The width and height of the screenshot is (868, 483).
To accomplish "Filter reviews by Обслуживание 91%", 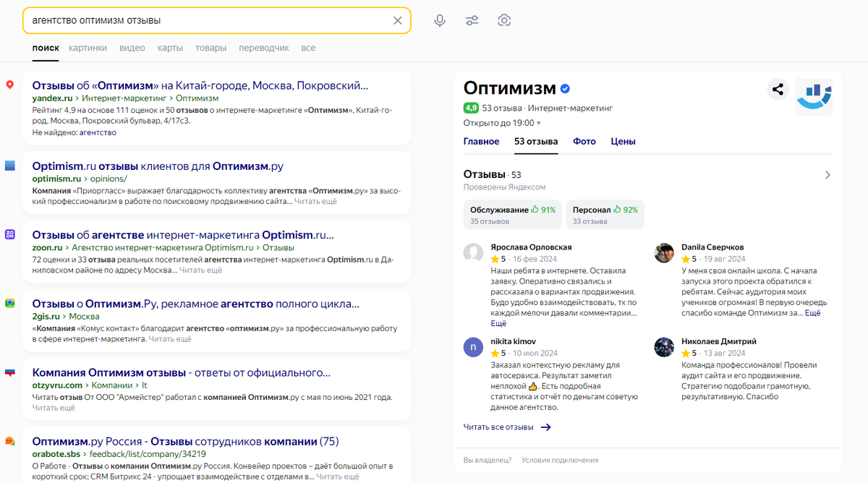I will tap(513, 215).
